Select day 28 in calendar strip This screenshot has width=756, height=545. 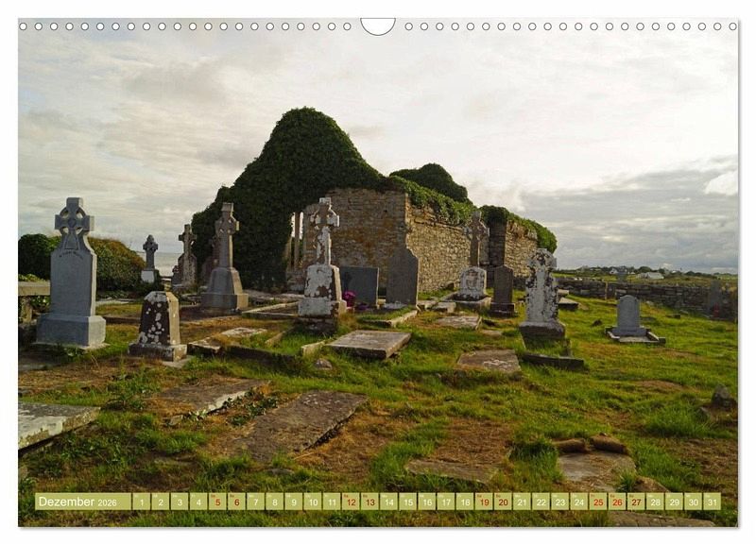(656, 502)
